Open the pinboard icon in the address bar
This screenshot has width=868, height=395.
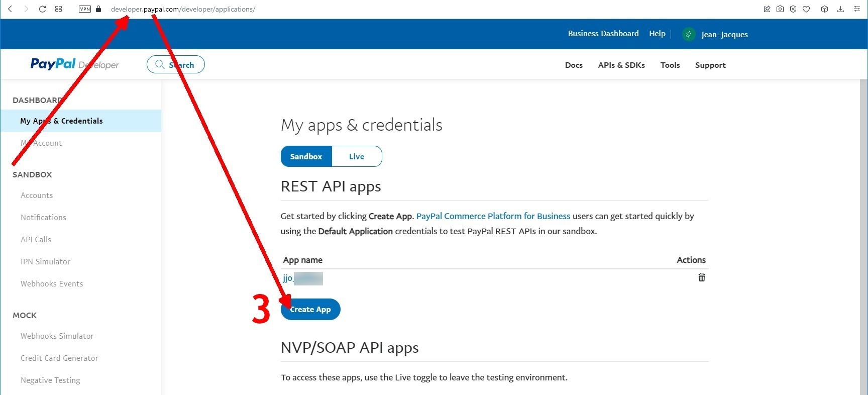coord(767,9)
